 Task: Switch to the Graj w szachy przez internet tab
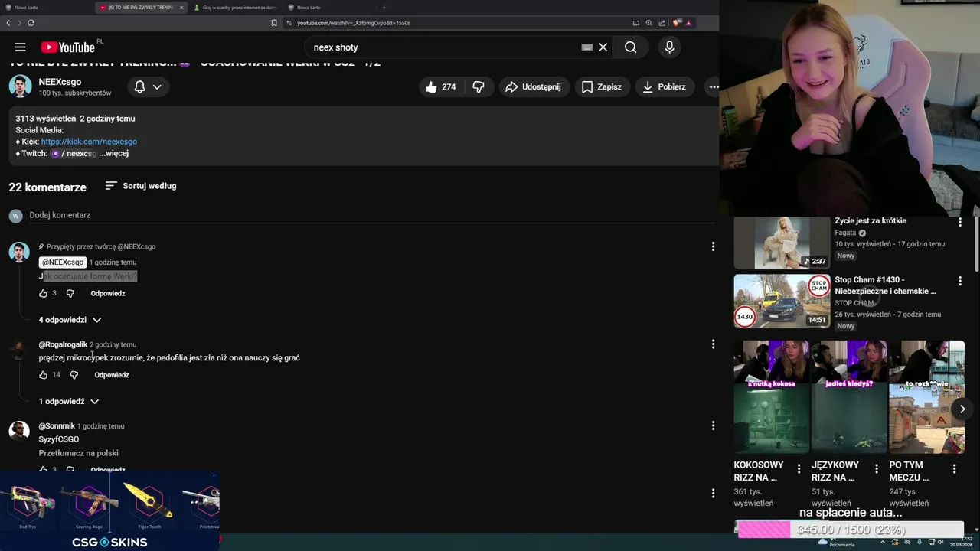235,7
